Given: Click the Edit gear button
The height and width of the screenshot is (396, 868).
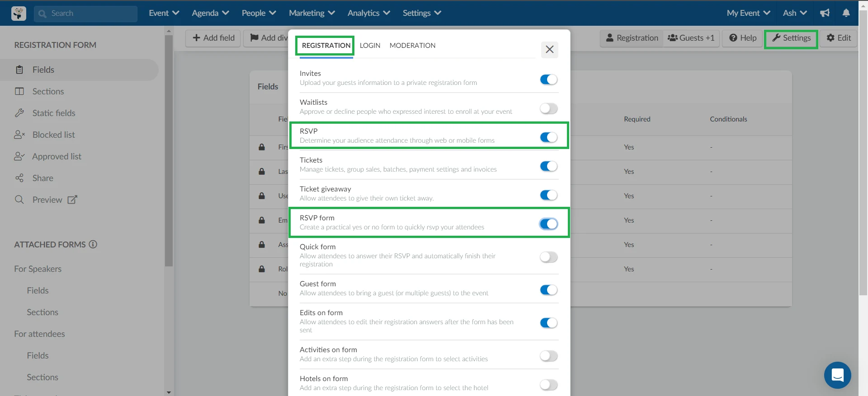Looking at the screenshot, I should coord(839,38).
